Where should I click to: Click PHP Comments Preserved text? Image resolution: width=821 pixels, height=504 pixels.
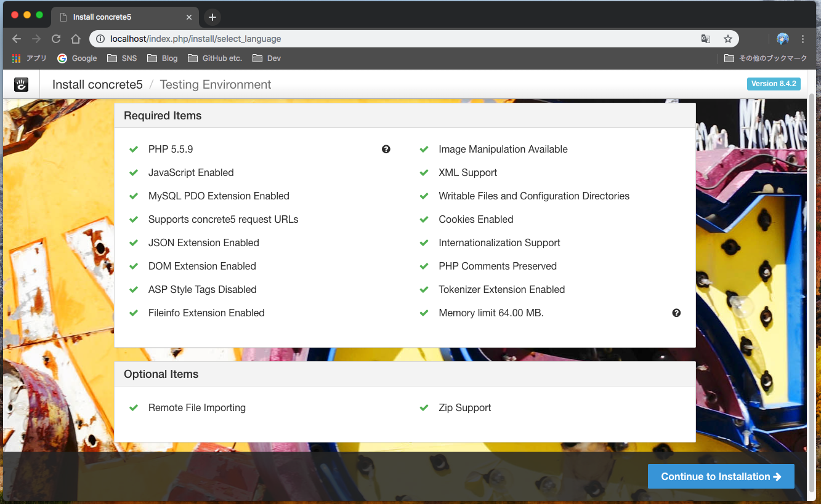[498, 266]
